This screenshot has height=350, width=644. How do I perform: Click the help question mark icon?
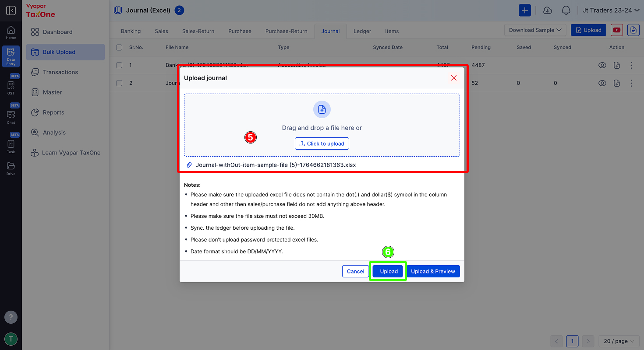pos(11,317)
